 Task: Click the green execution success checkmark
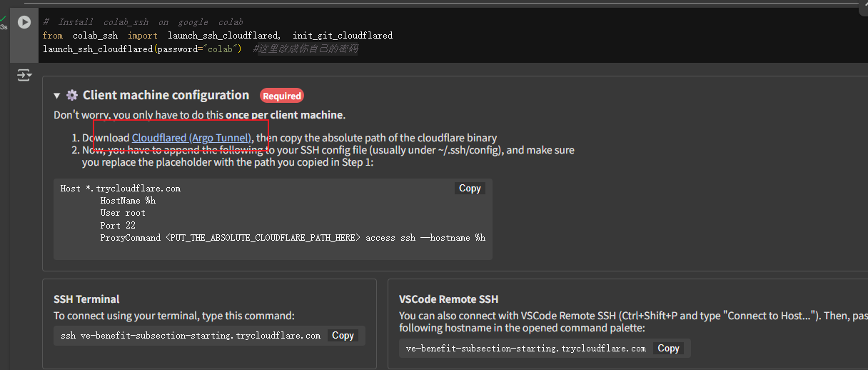(x=4, y=19)
